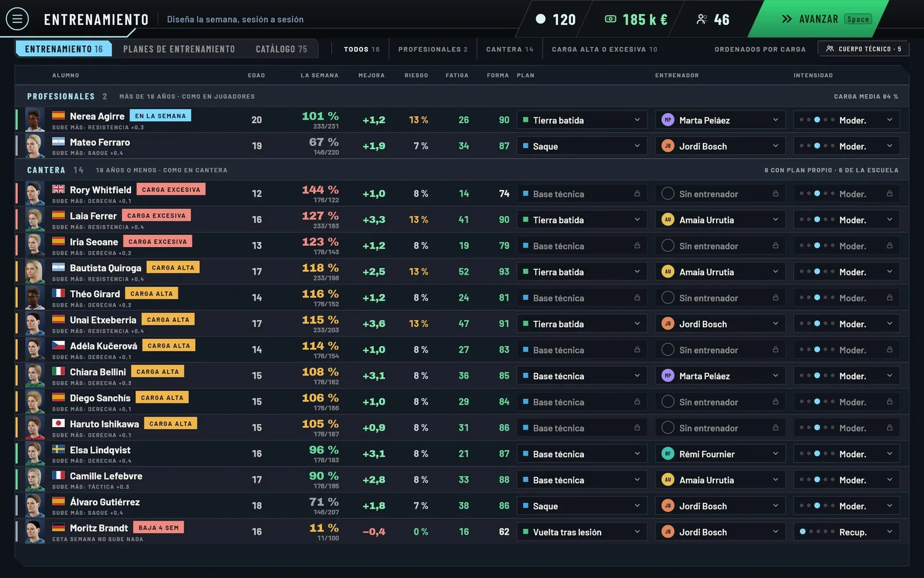Expand Moritz Brandt's Vuelta tras lesión plan
This screenshot has height=578, width=924.
click(582, 532)
